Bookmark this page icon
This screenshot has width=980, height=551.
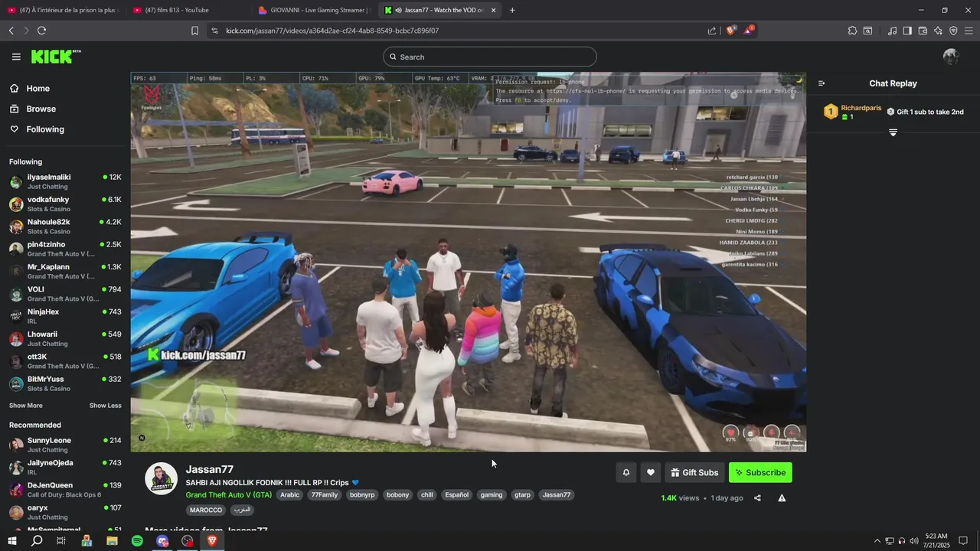pos(194,31)
